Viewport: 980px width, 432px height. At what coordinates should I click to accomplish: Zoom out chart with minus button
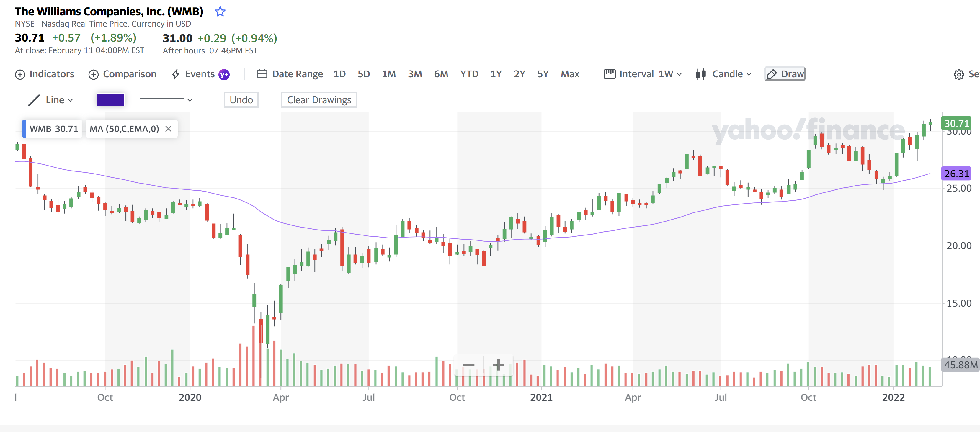pyautogui.click(x=469, y=365)
